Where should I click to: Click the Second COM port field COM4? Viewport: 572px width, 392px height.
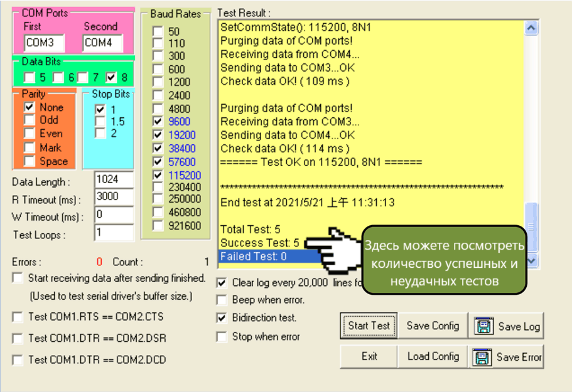102,43
